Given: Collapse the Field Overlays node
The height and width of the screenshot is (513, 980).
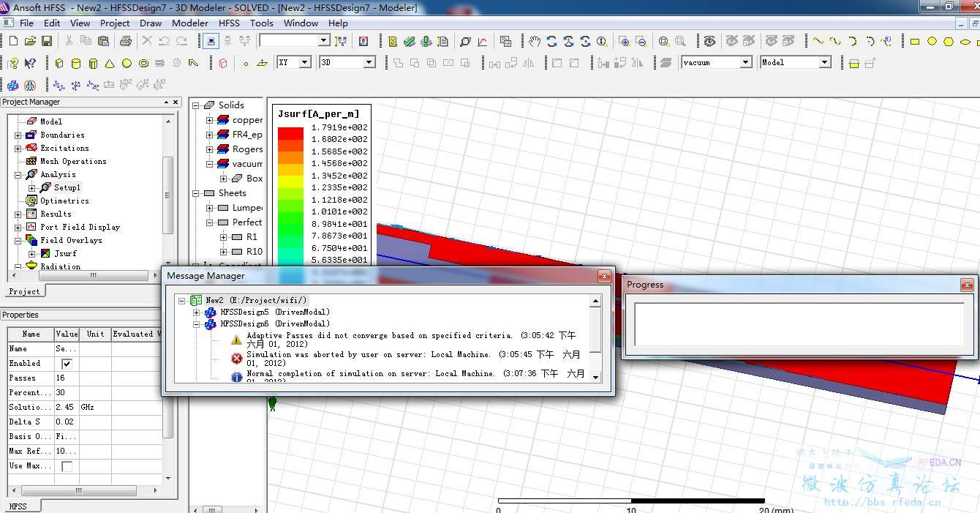Looking at the screenshot, I should click(18, 241).
